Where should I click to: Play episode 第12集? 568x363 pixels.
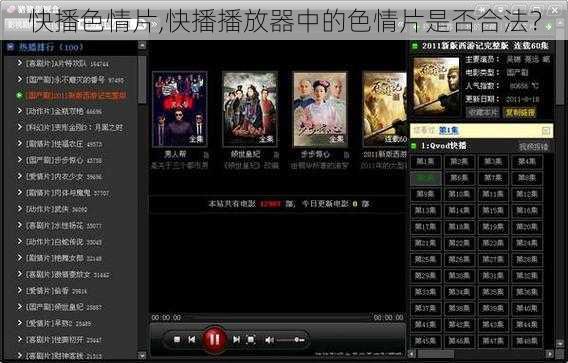(x=527, y=194)
